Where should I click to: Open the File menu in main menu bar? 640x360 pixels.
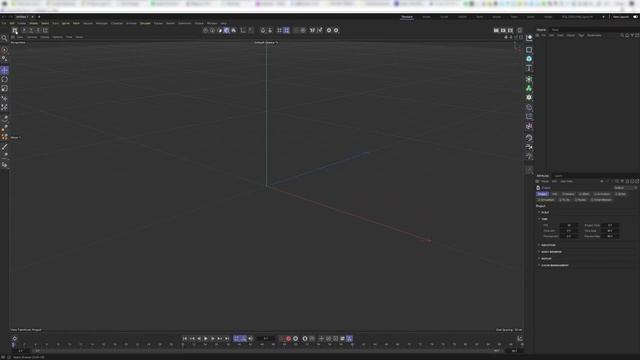coord(4,23)
